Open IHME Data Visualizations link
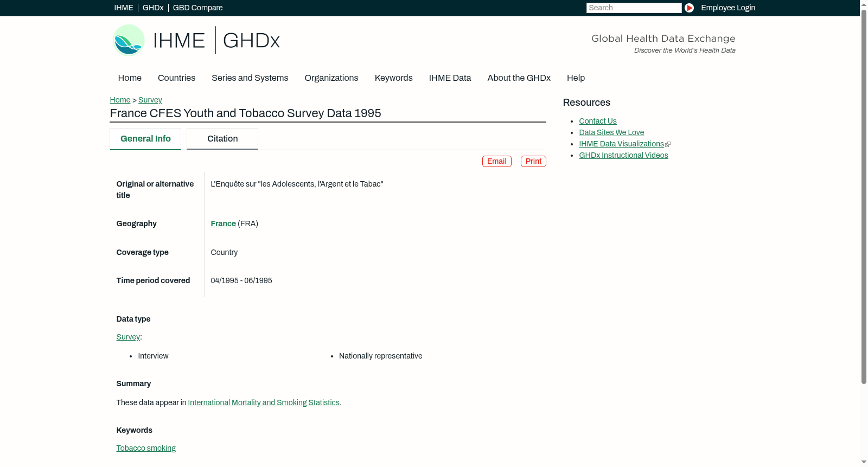 click(x=621, y=144)
